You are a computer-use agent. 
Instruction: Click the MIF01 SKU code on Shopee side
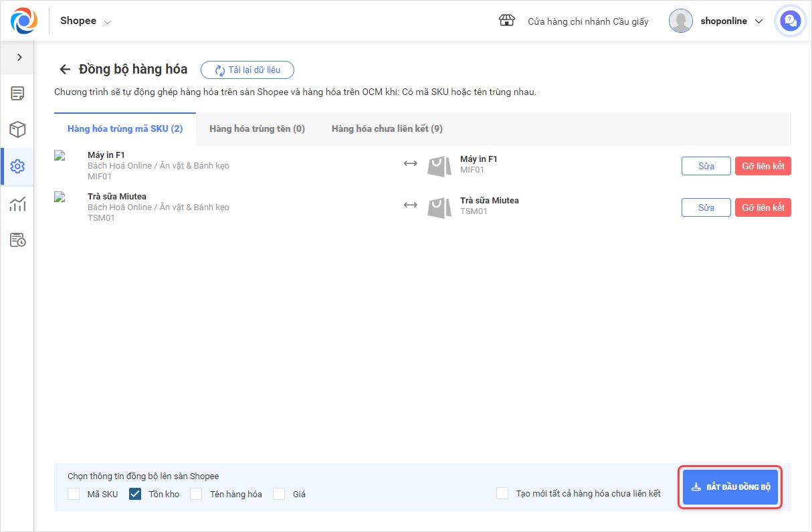(100, 177)
